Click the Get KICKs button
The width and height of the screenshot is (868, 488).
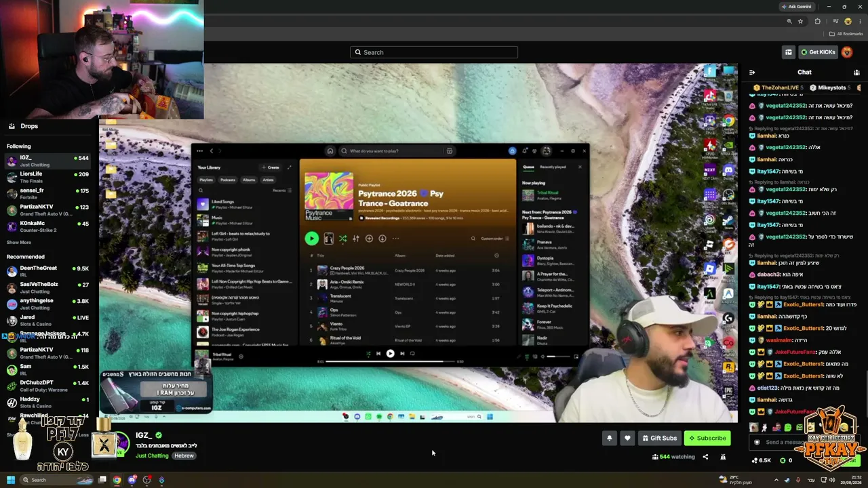818,52
